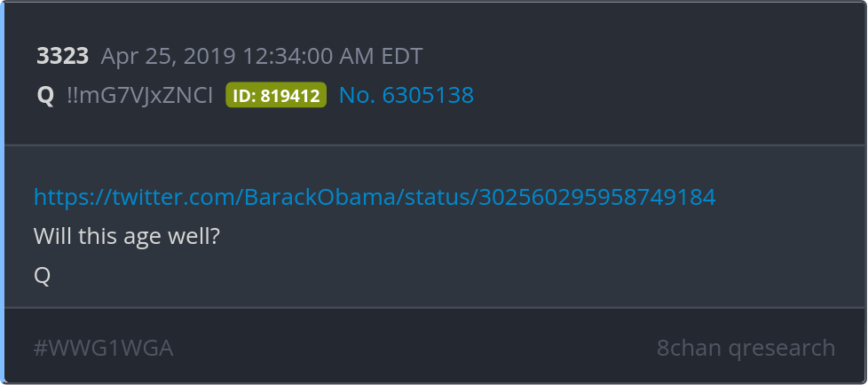This screenshot has height=385, width=868.
Task: Click the olive green ID badge color
Action: click(x=276, y=95)
